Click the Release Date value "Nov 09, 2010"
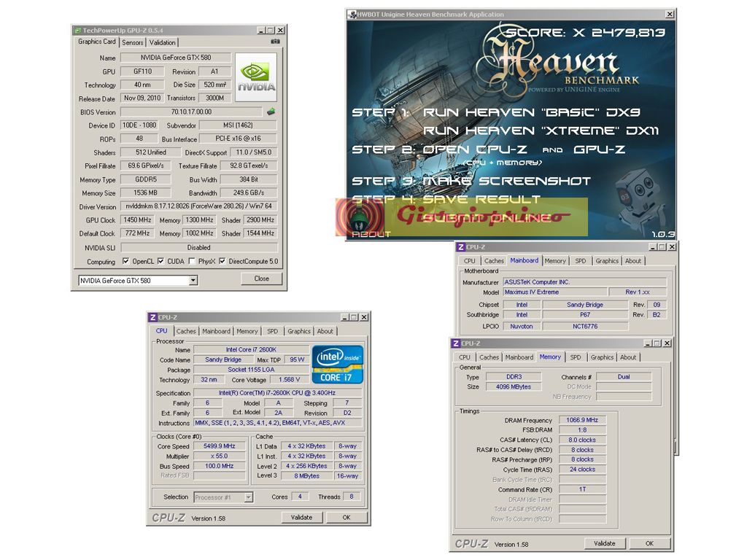Image resolution: width=747 pixels, height=560 pixels. coord(142,98)
